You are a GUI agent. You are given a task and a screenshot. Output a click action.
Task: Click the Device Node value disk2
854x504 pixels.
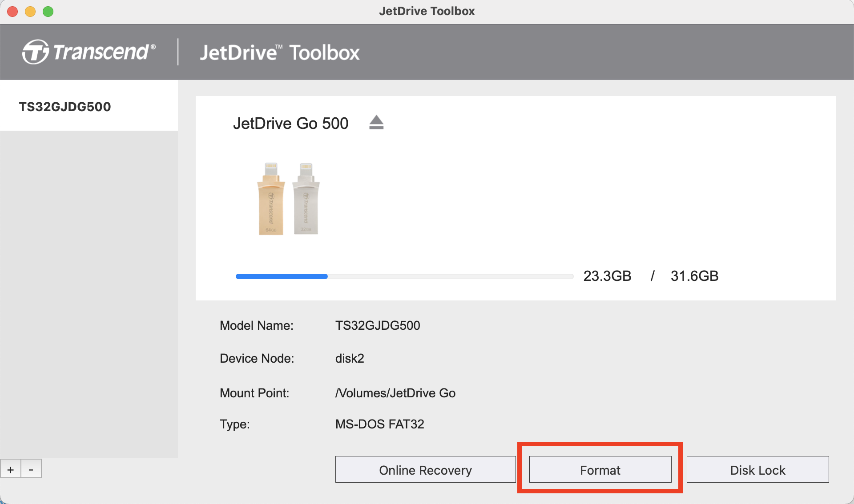click(350, 358)
